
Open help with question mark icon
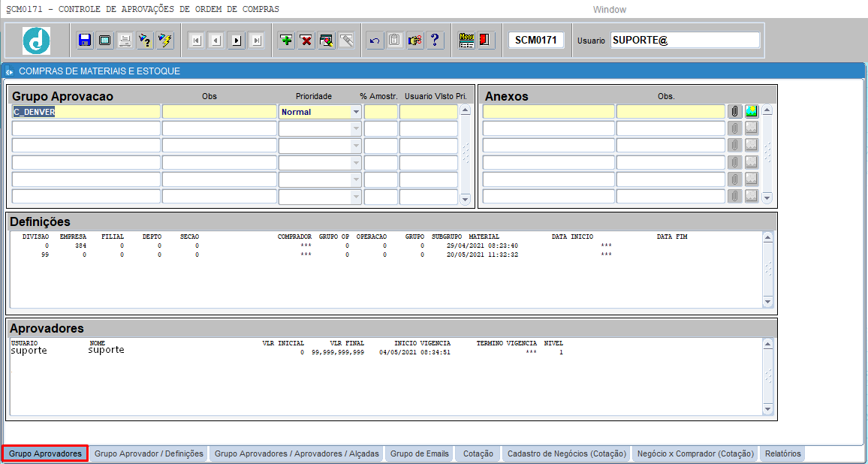[x=435, y=41]
